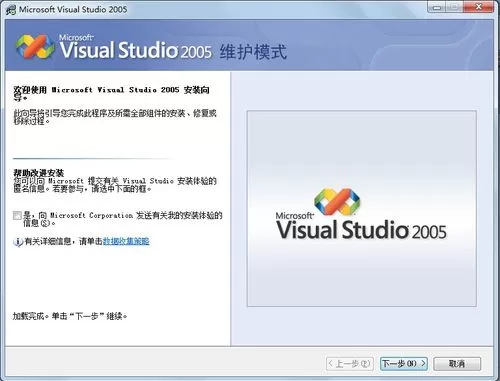Click the 维护模式 header text
This screenshot has width=500, height=381.
tap(253, 52)
